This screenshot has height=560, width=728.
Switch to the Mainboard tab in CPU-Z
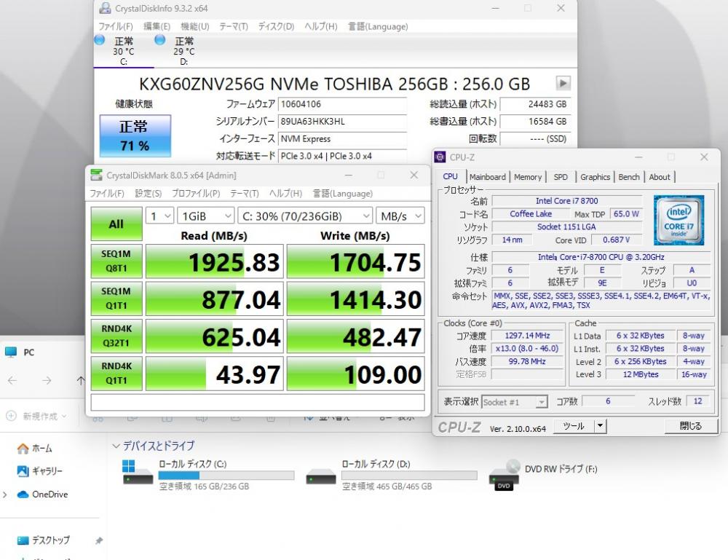(x=488, y=177)
